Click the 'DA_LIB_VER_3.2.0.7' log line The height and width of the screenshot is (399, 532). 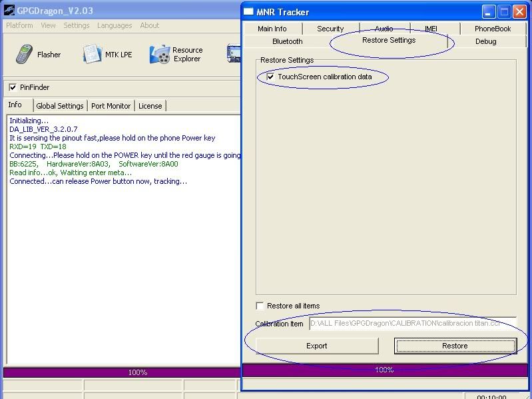(x=43, y=129)
